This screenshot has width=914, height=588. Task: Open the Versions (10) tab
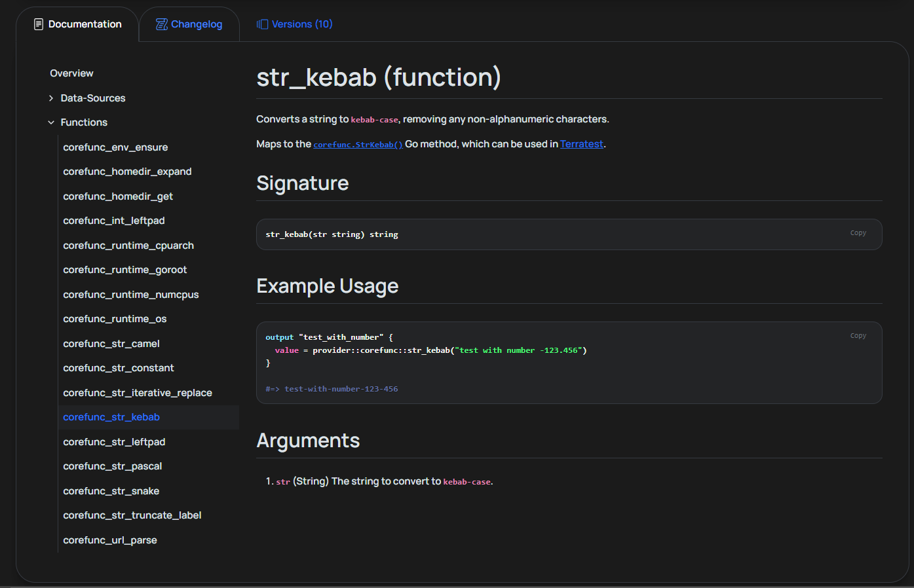tap(295, 24)
